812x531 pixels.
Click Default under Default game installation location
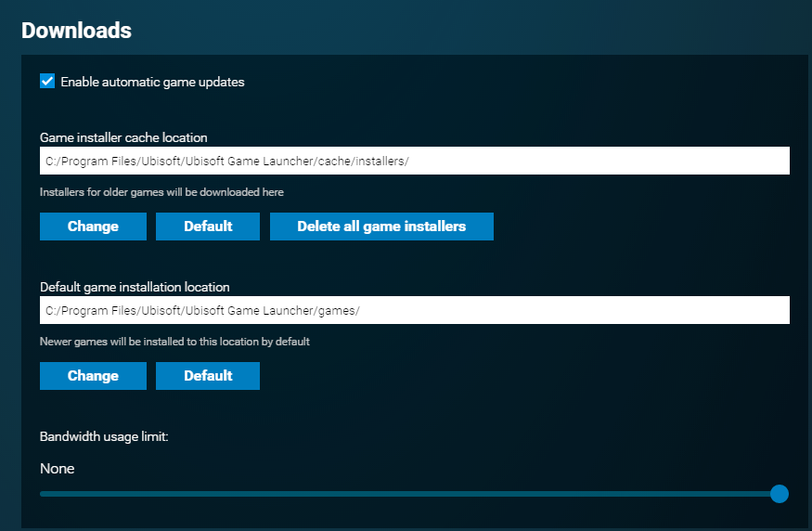pyautogui.click(x=208, y=376)
